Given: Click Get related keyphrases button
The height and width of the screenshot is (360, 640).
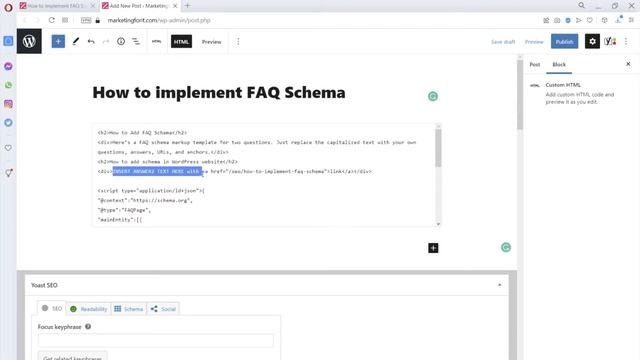Looking at the screenshot, I should point(72,356).
